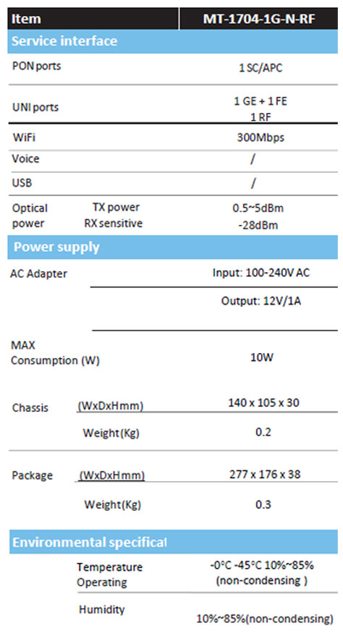The height and width of the screenshot is (644, 343).
Task: Click the Environmental specification heading
Action: [x=89, y=542]
